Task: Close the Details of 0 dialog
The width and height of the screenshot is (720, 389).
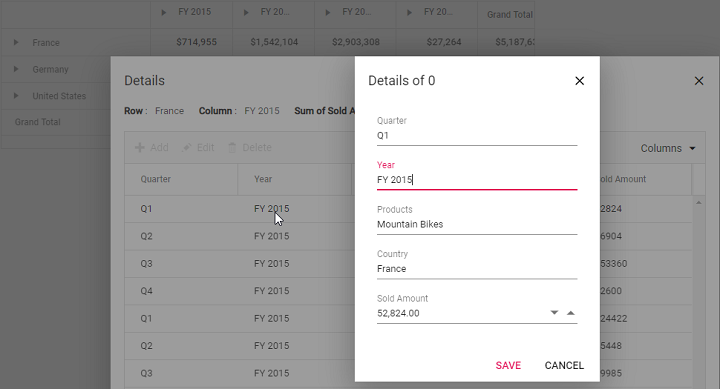Action: [x=579, y=81]
